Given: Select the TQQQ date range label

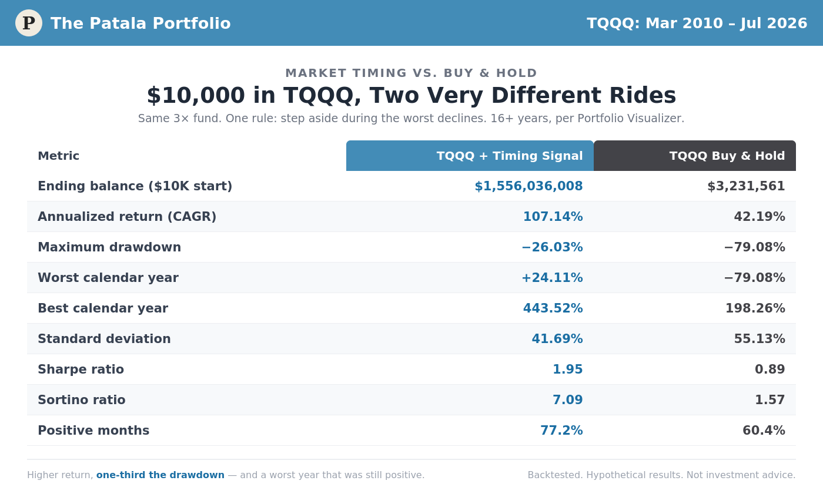Looking at the screenshot, I should [x=697, y=23].
